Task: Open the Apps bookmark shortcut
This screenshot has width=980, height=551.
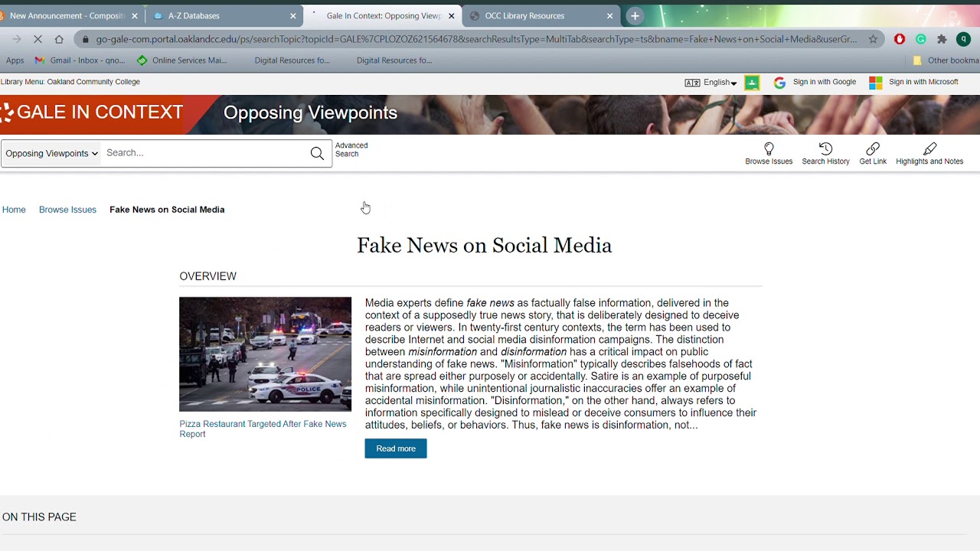Action: (x=15, y=60)
